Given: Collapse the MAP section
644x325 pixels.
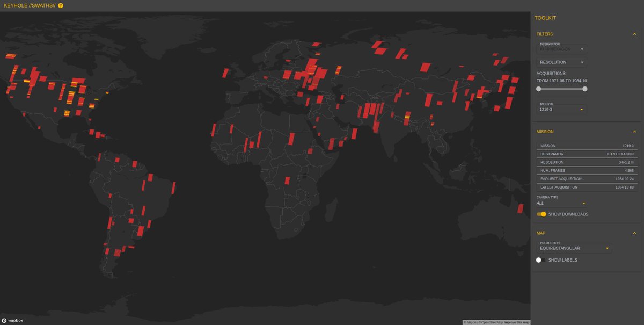Looking at the screenshot, I should click(634, 233).
